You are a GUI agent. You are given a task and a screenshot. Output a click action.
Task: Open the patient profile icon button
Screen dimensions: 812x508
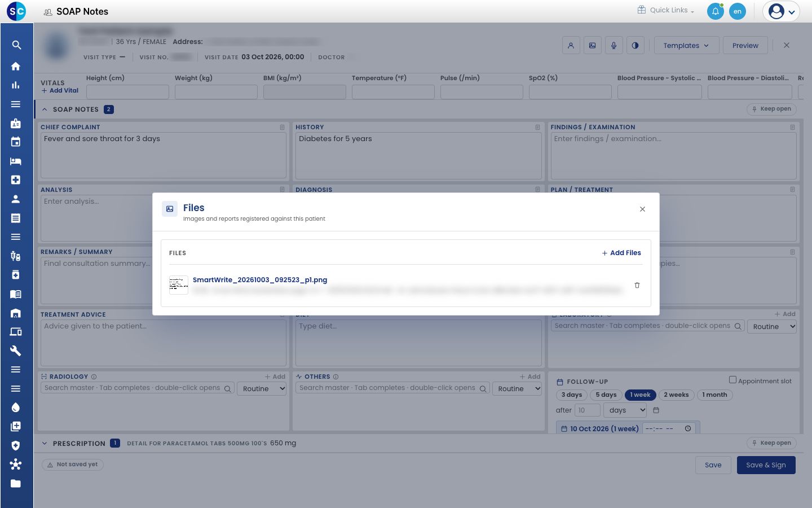(571, 46)
